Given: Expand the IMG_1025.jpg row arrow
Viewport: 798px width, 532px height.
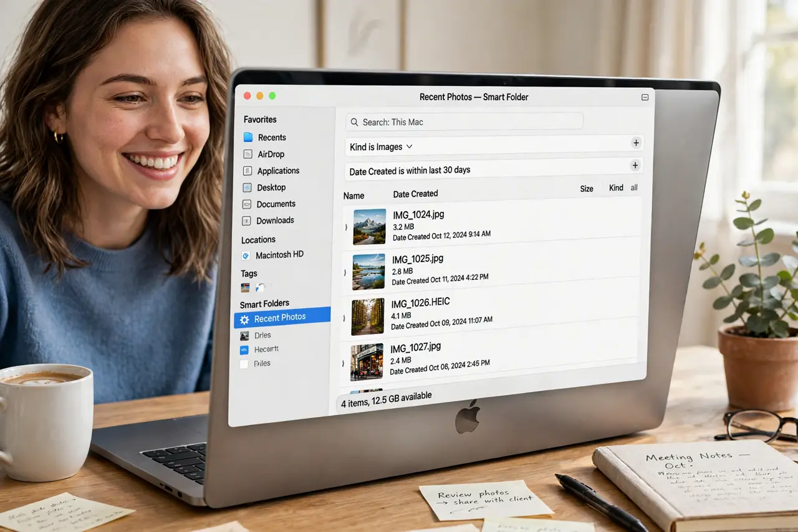Looking at the screenshot, I should (345, 272).
